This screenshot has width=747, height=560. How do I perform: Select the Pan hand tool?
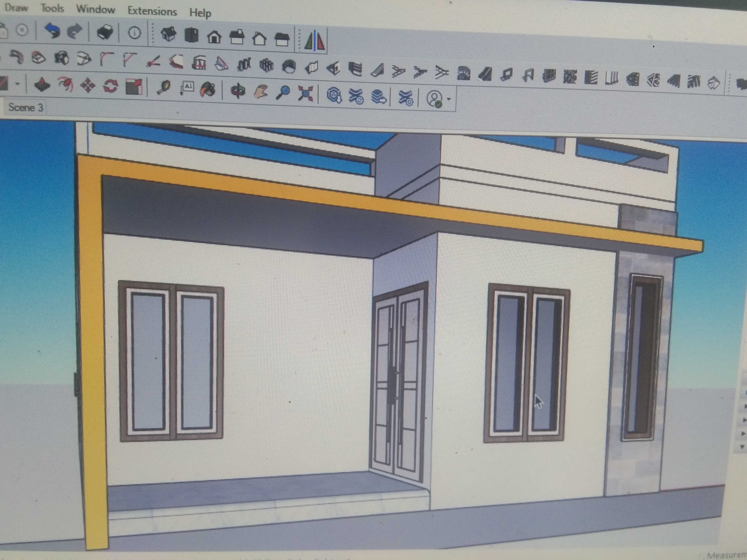[260, 92]
